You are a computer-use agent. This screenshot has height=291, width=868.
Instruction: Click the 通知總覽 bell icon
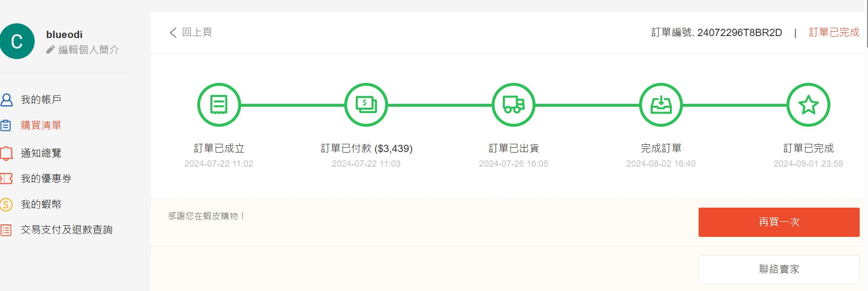[x=6, y=153]
